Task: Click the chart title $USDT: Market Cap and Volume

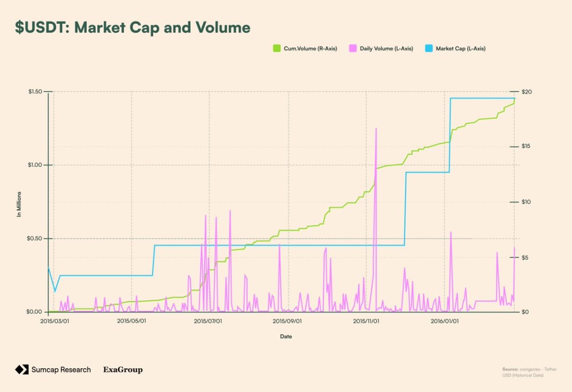Action: point(132,28)
